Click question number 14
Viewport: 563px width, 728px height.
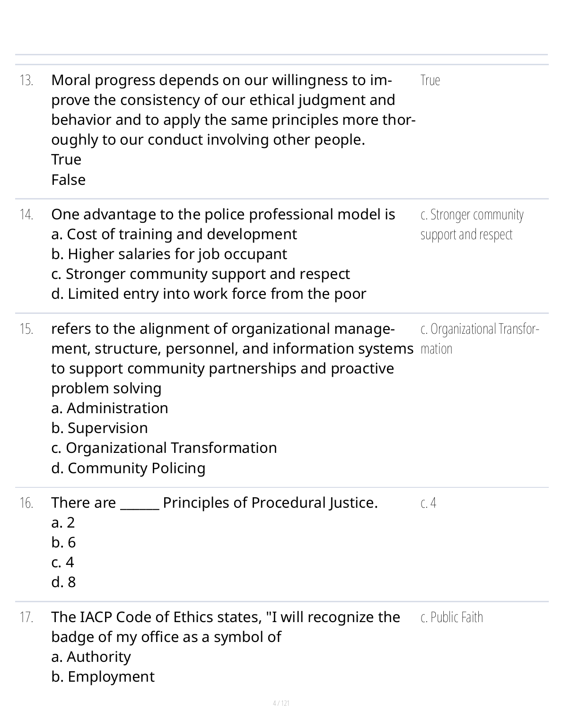(x=26, y=215)
